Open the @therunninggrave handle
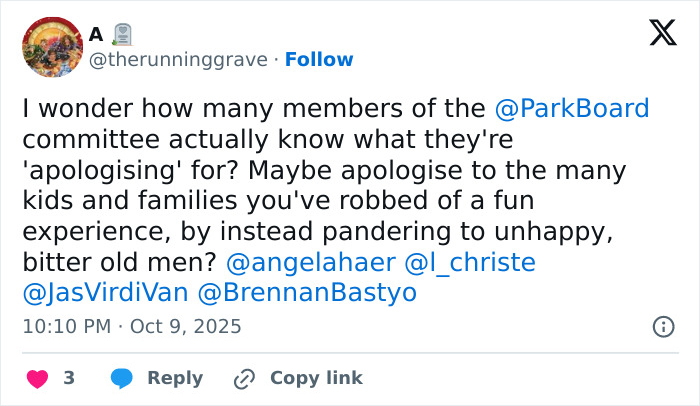Screen dimensions: 700x406 [x=179, y=60]
